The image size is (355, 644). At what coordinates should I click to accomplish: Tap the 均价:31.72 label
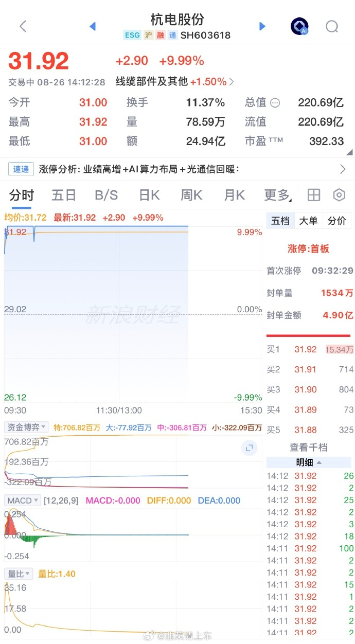click(x=25, y=218)
